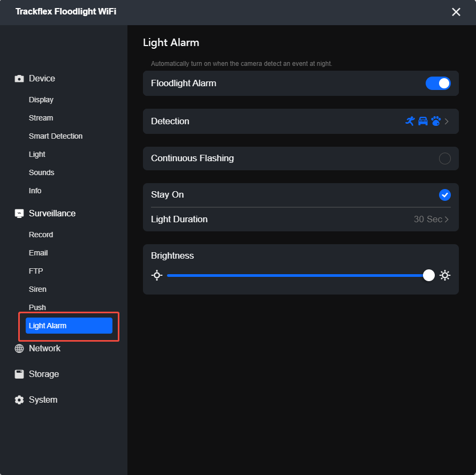Click the Brightness slider handle
Viewport: 476px width, 475px height.
click(429, 275)
